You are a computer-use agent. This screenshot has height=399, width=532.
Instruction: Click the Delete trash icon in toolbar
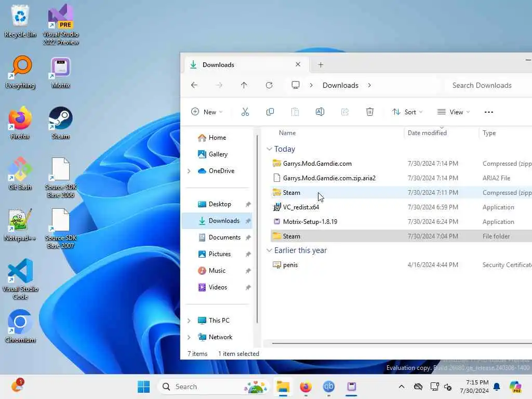[370, 112]
